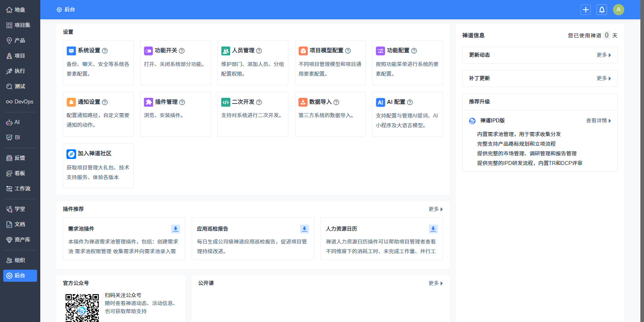Open the user avatar menu

point(618,10)
